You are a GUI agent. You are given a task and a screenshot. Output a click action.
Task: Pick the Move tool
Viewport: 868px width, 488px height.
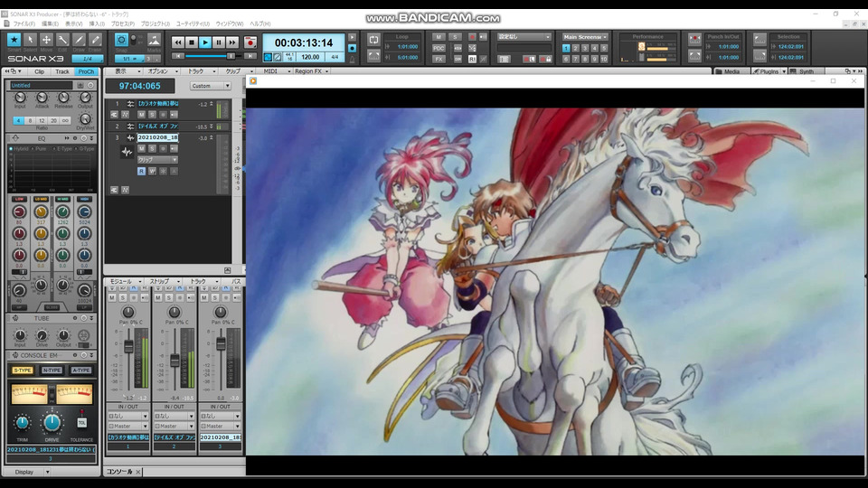(x=46, y=40)
